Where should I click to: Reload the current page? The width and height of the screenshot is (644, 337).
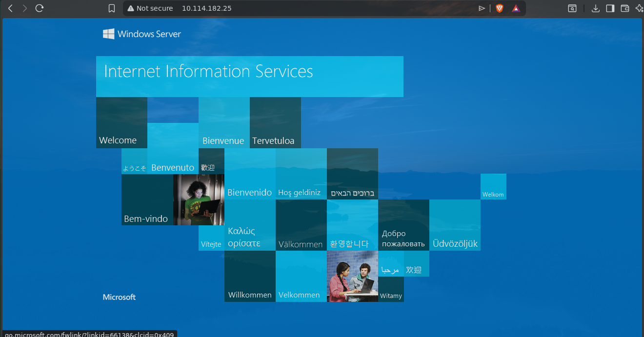coord(40,8)
